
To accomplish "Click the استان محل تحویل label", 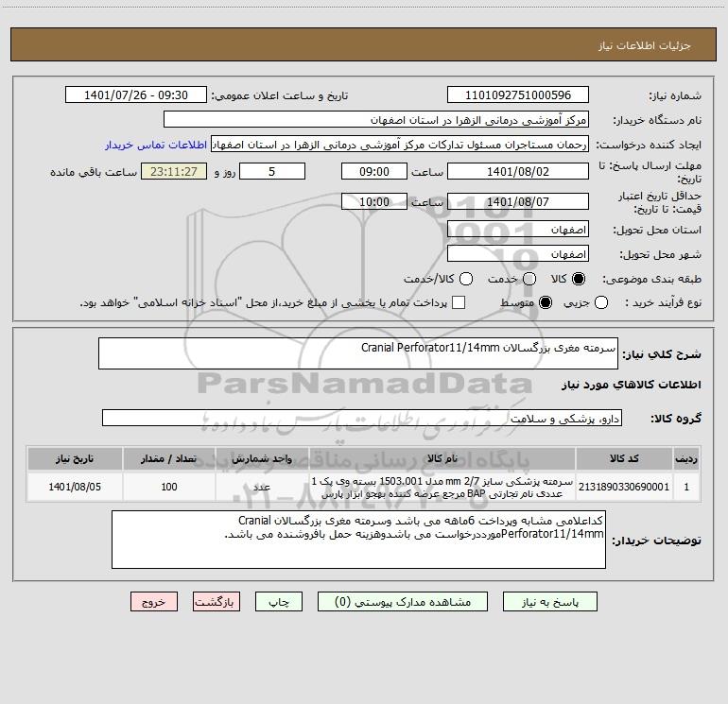I will [x=657, y=231].
